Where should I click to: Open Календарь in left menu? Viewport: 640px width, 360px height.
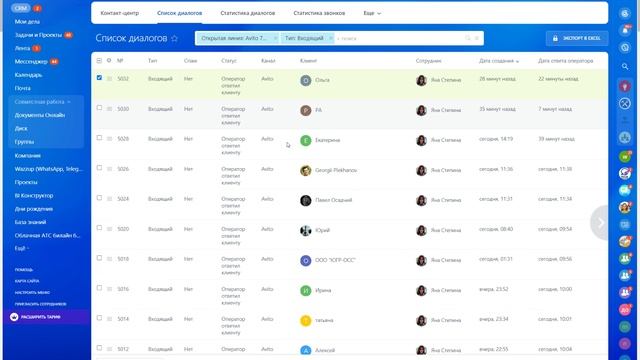(28, 75)
